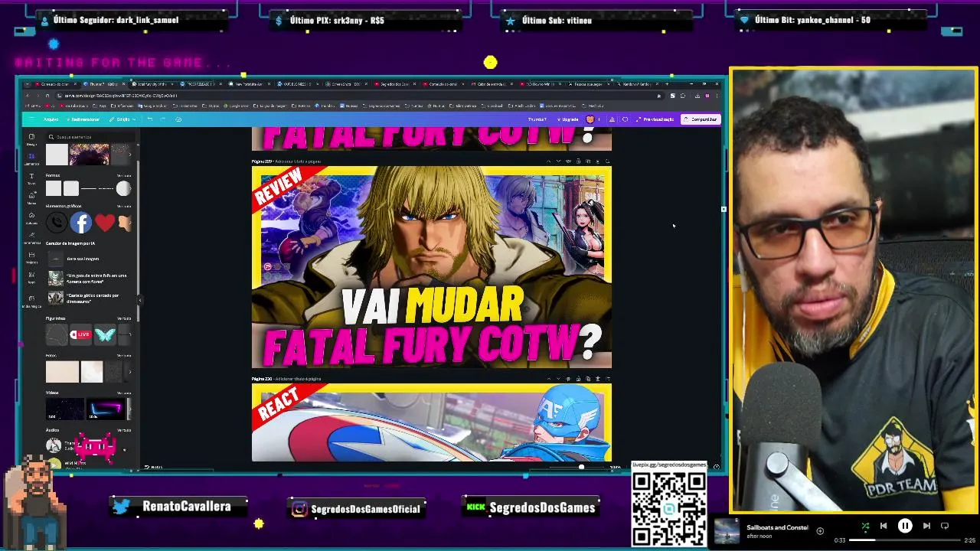Open the Design panel in Canva sidebar
980x551 pixels.
click(x=31, y=139)
